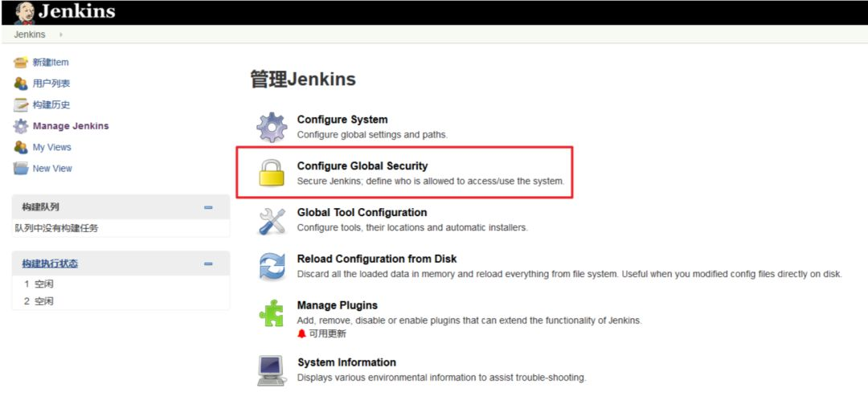Click the Configure Global Security padlock icon

pos(272,173)
